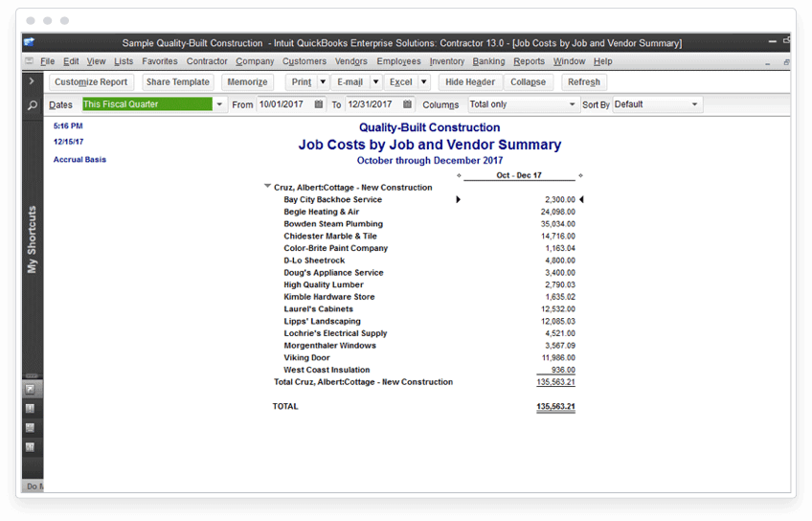Viewport: 812px width, 521px height.
Task: Select the High Quality Lumber row
Action: [429, 284]
